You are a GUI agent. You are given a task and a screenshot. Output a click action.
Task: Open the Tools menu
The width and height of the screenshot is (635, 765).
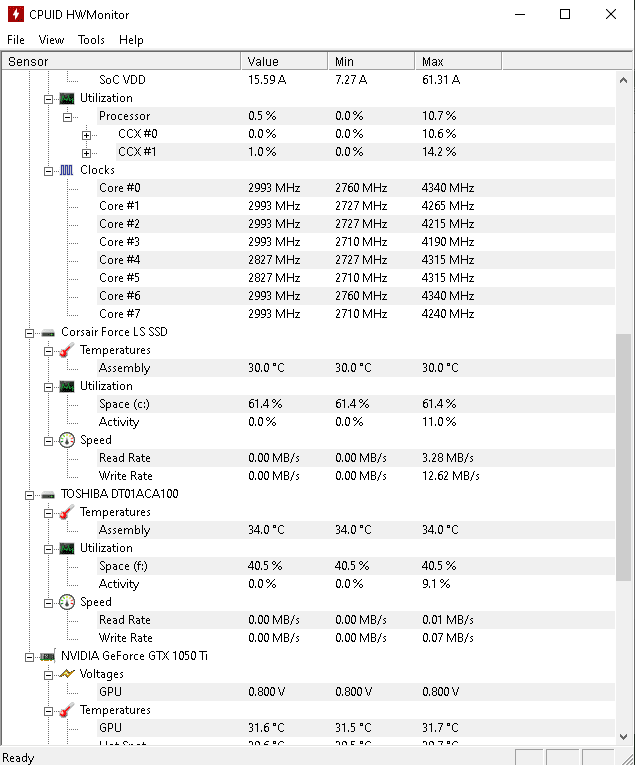click(91, 40)
